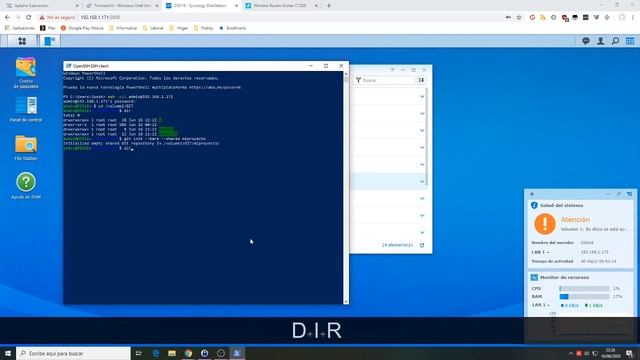Open Task View on the Windows taskbar
The height and width of the screenshot is (360, 640).
pos(138,353)
